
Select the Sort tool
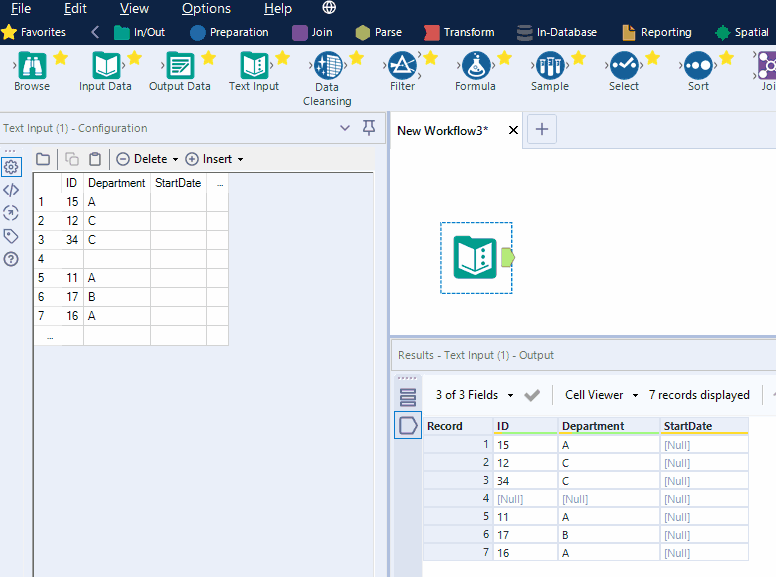click(x=698, y=65)
